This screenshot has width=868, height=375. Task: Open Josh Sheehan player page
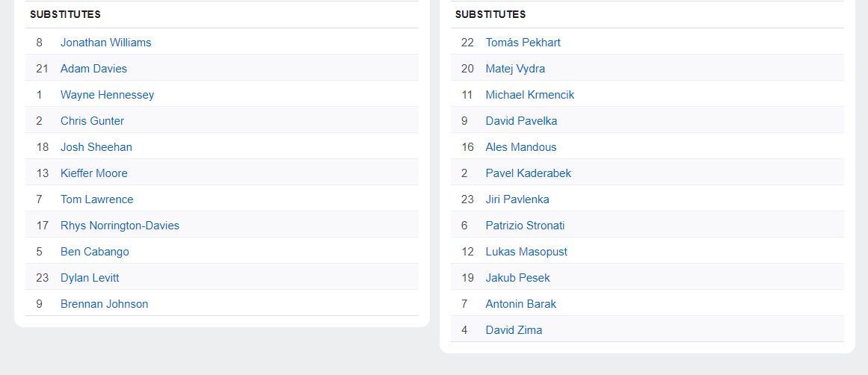coord(96,147)
